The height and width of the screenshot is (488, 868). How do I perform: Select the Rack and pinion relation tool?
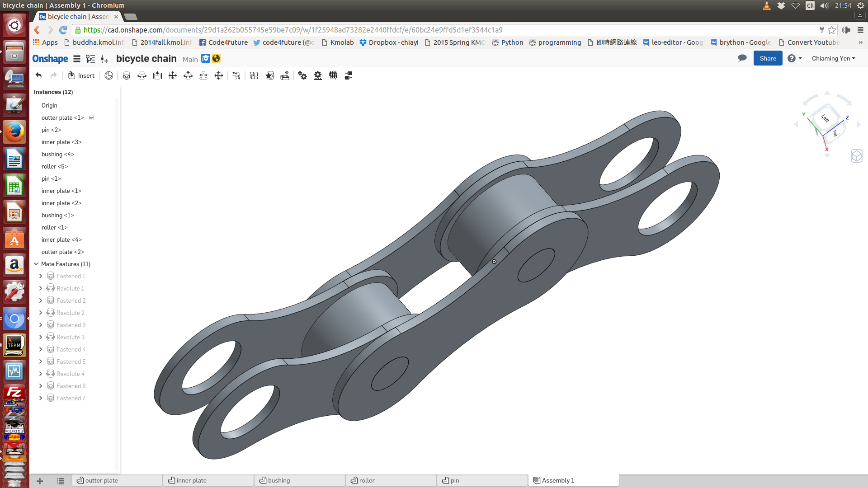318,75
